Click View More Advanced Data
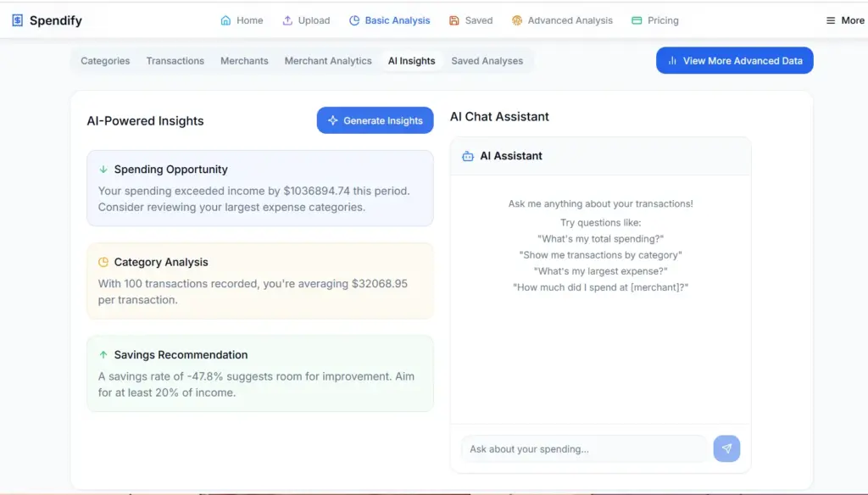This screenshot has width=868, height=495. point(734,60)
